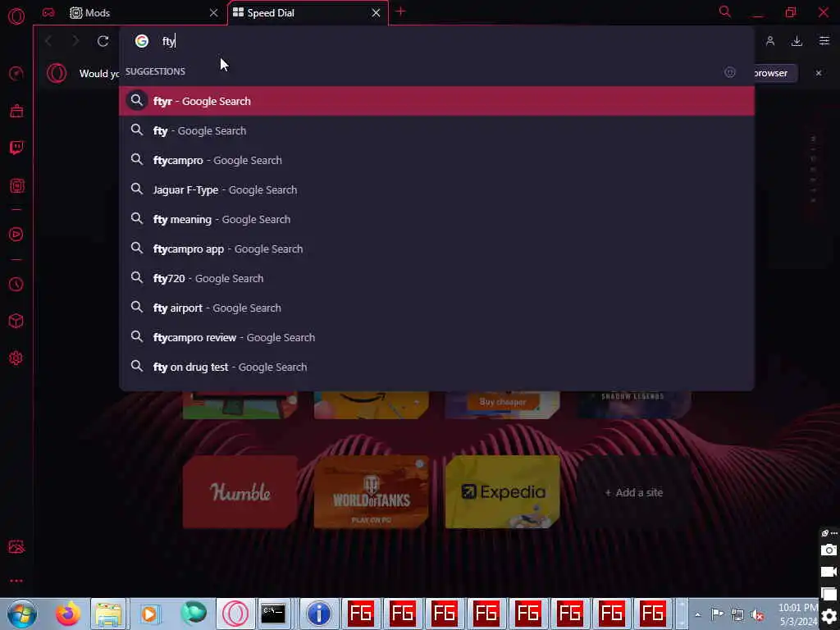Click the video record overlay icon
The height and width of the screenshot is (630, 840).
point(829,572)
